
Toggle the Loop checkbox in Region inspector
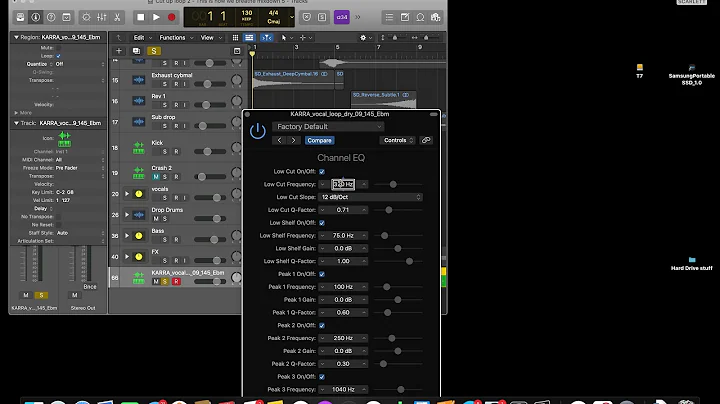58,56
